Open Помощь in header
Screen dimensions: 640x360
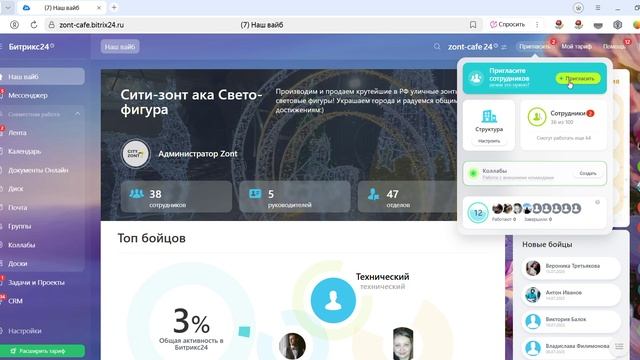(x=614, y=47)
